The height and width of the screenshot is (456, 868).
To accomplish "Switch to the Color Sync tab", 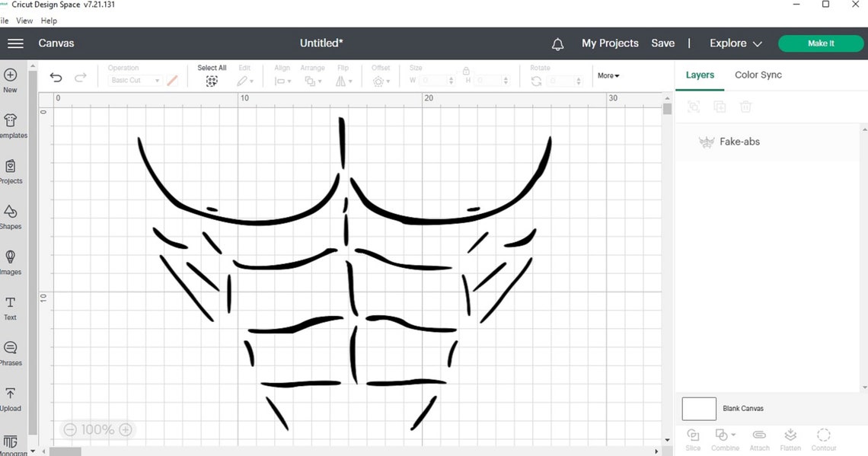I will 758,75.
